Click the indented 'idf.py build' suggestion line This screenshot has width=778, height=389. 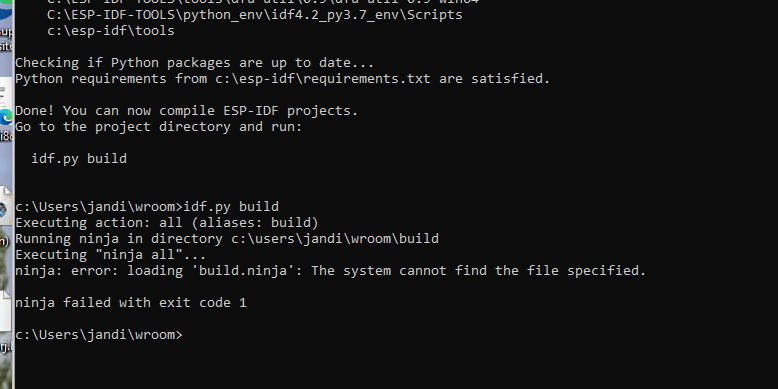point(79,158)
